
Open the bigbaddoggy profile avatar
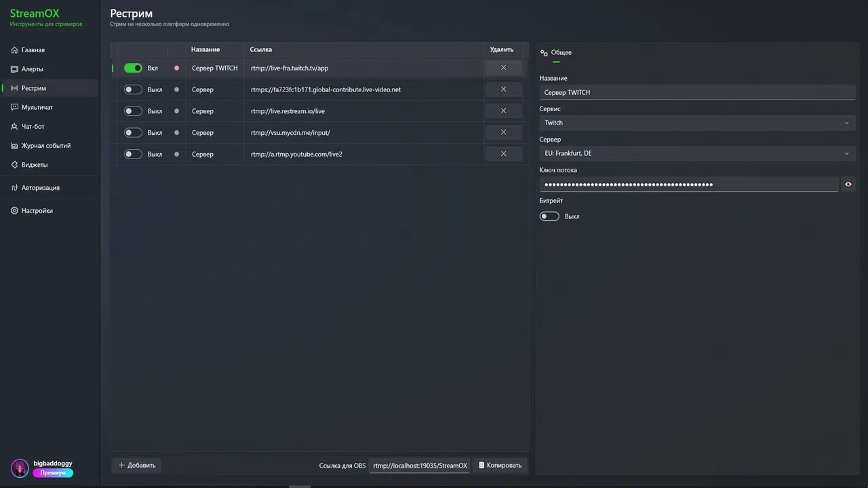coord(20,468)
